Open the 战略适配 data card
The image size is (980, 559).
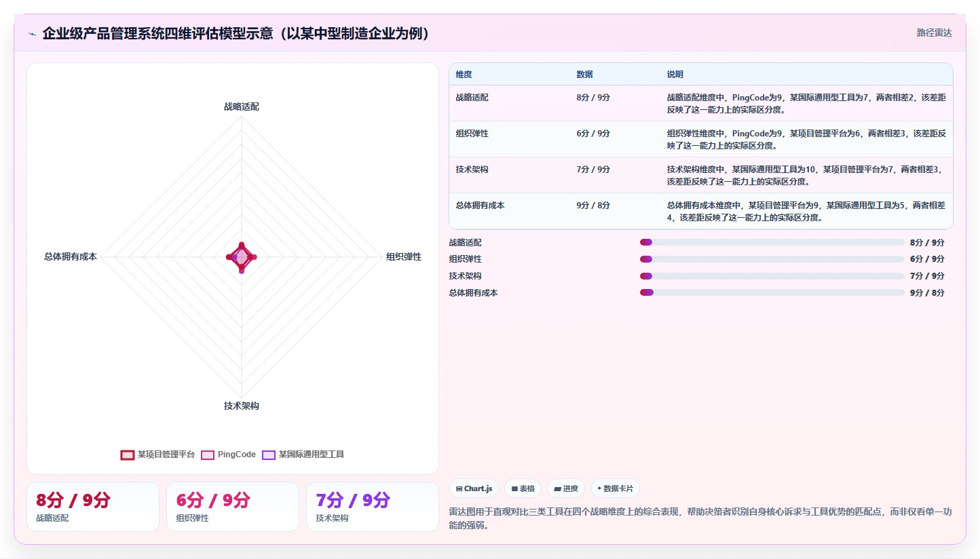pos(93,507)
